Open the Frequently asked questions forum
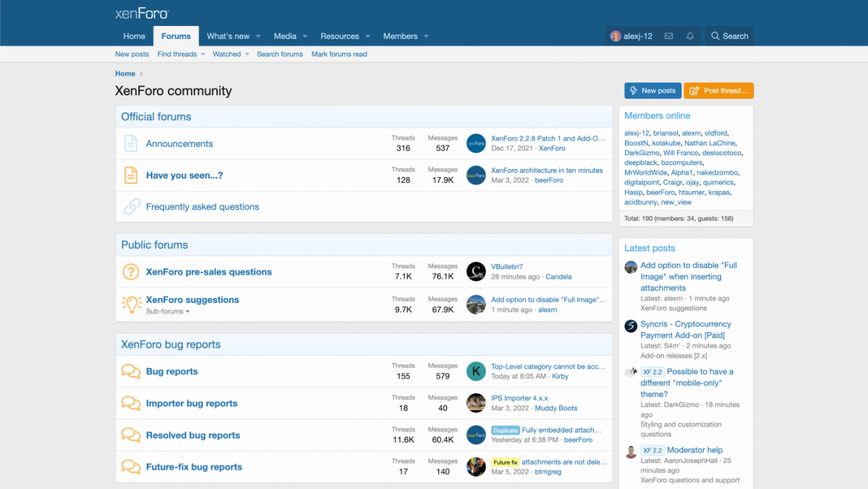This screenshot has height=489, width=868. 203,207
